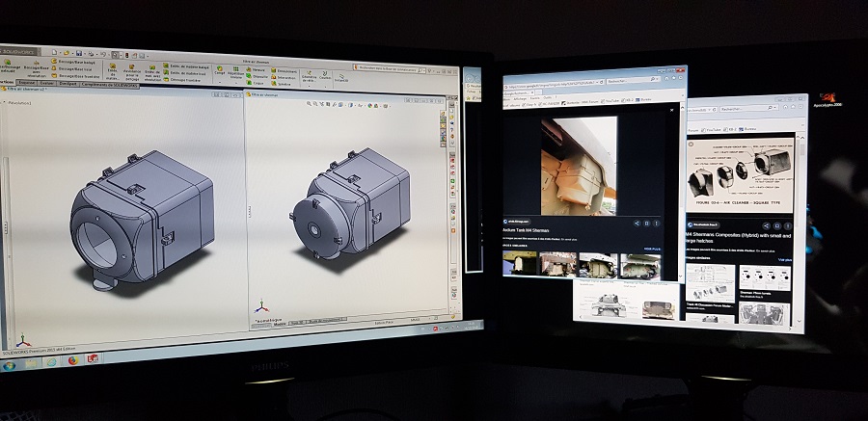Click the M4 Shermans Composites (Hybrid) title link

tap(739, 238)
